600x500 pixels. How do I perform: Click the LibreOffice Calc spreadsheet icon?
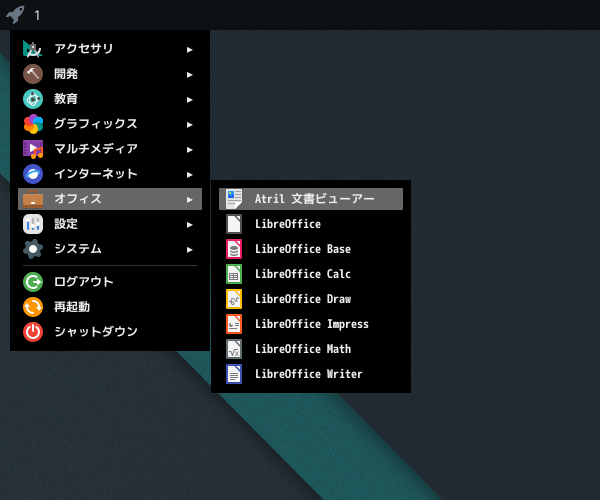[x=234, y=274]
